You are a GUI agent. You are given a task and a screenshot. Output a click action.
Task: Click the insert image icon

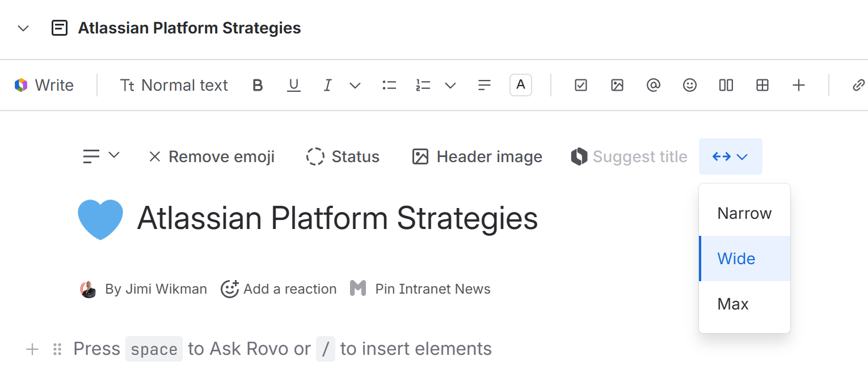tap(617, 86)
